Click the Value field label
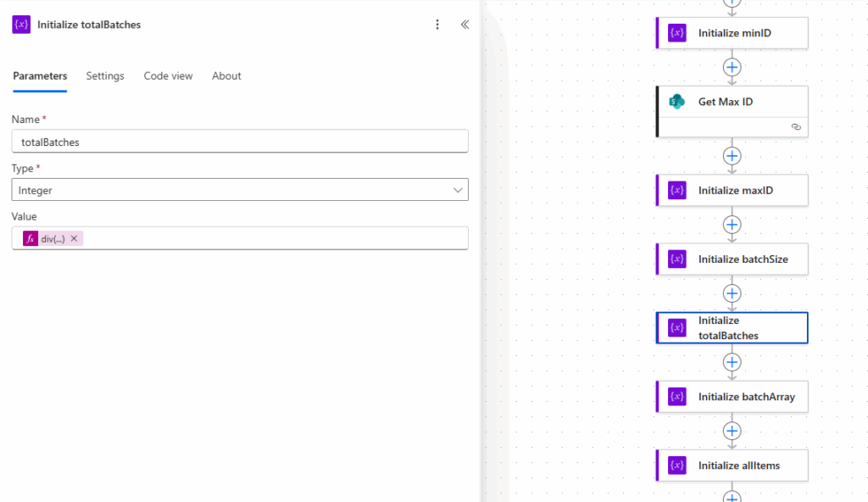This screenshot has height=502, width=868. [25, 216]
